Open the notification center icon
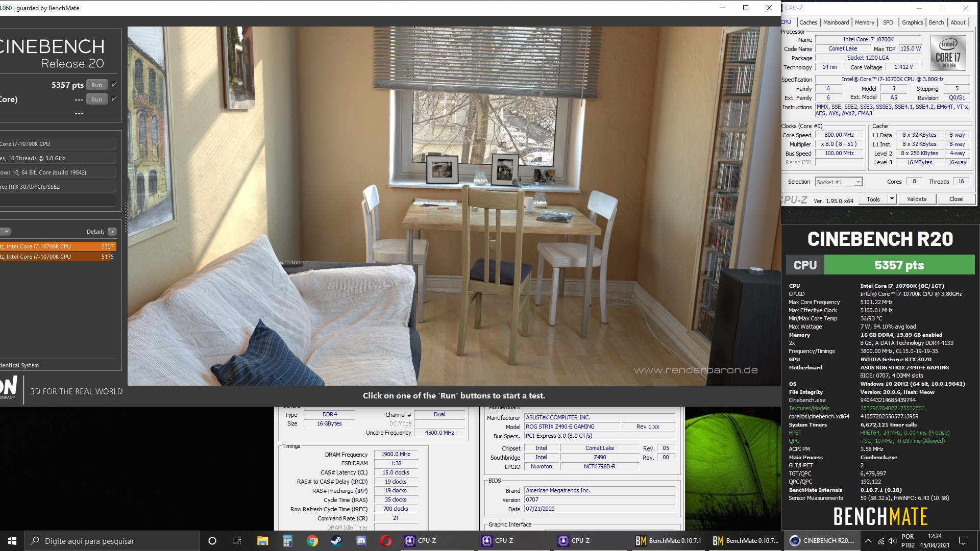980x551 pixels. [x=963, y=541]
